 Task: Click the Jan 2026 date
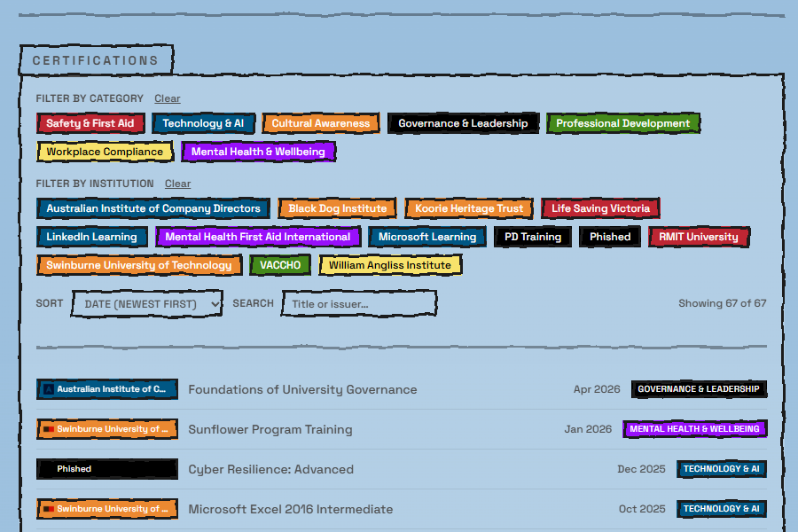(x=589, y=429)
